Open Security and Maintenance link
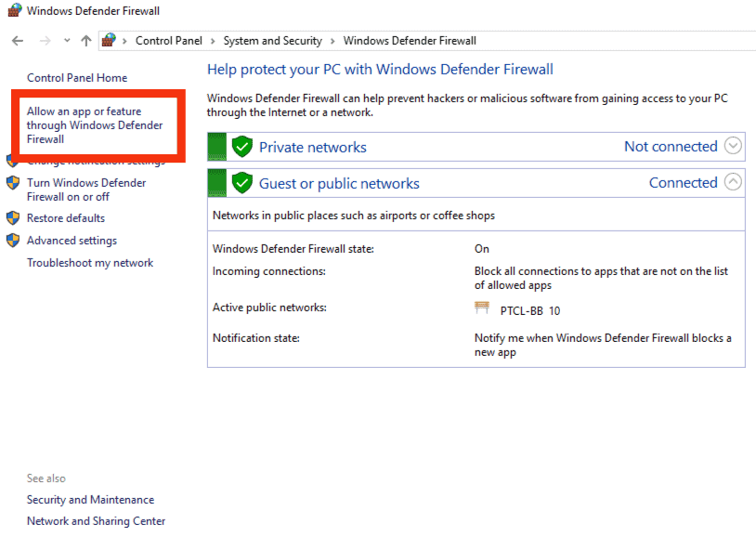The image size is (756, 538). 91,499
